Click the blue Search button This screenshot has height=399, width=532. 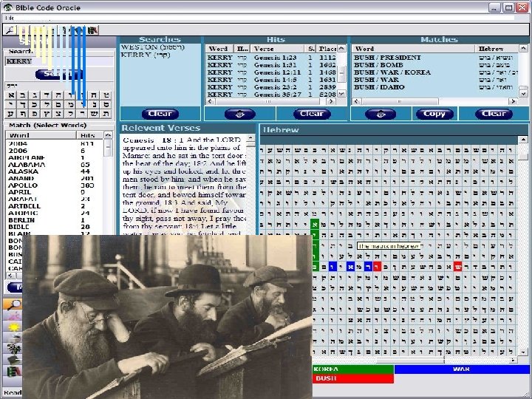click(x=59, y=75)
